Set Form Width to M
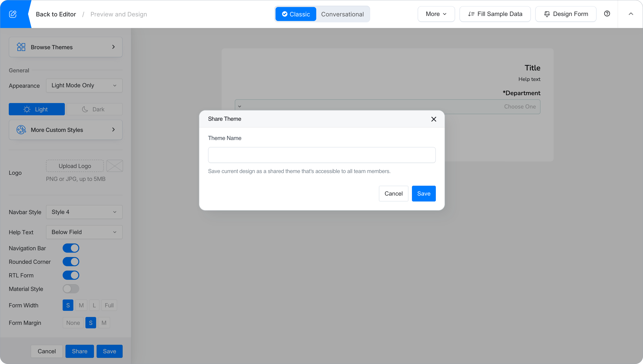Image resolution: width=643 pixels, height=364 pixels. (81, 305)
